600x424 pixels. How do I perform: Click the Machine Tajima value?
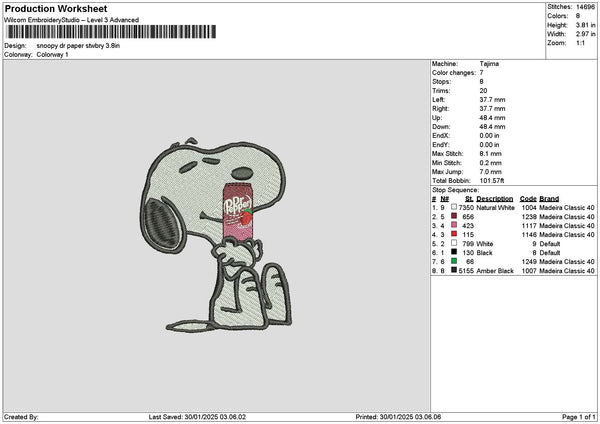tap(489, 64)
